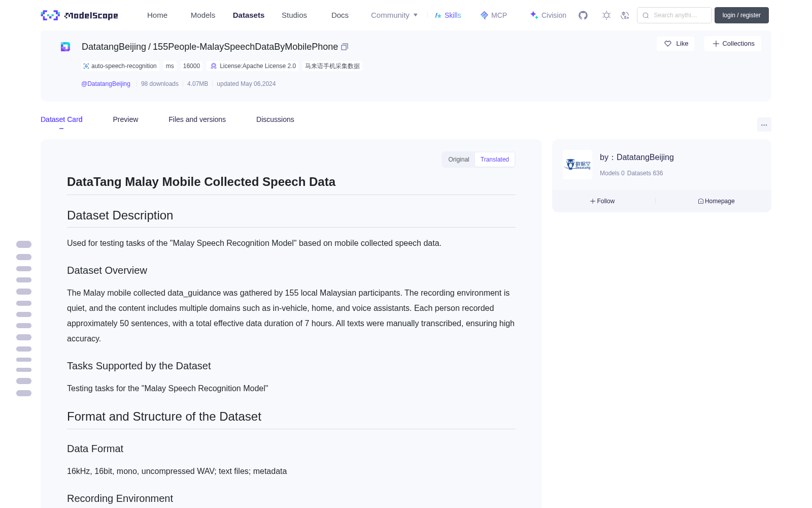Click the updated May 06,2024 text

[246, 84]
